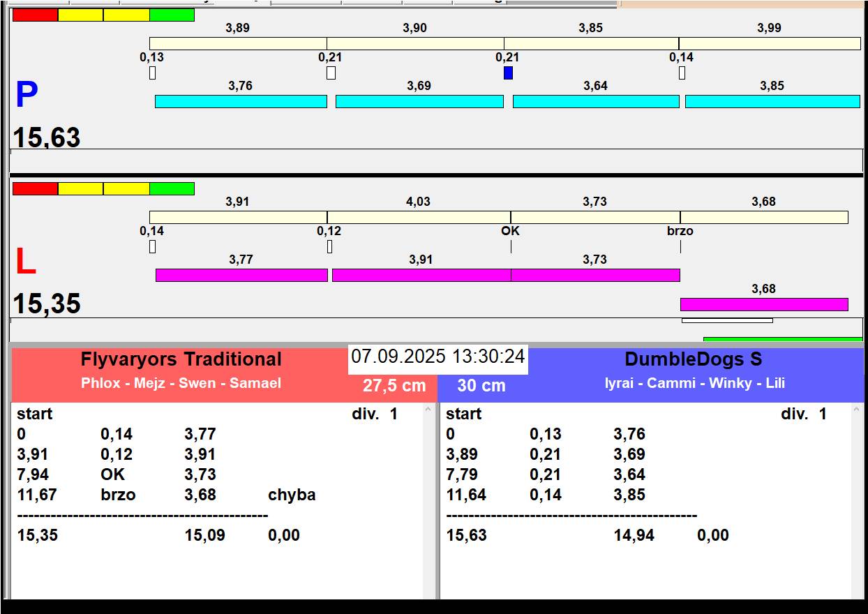Click the 'start' header in Flyvaryors results

[35, 414]
